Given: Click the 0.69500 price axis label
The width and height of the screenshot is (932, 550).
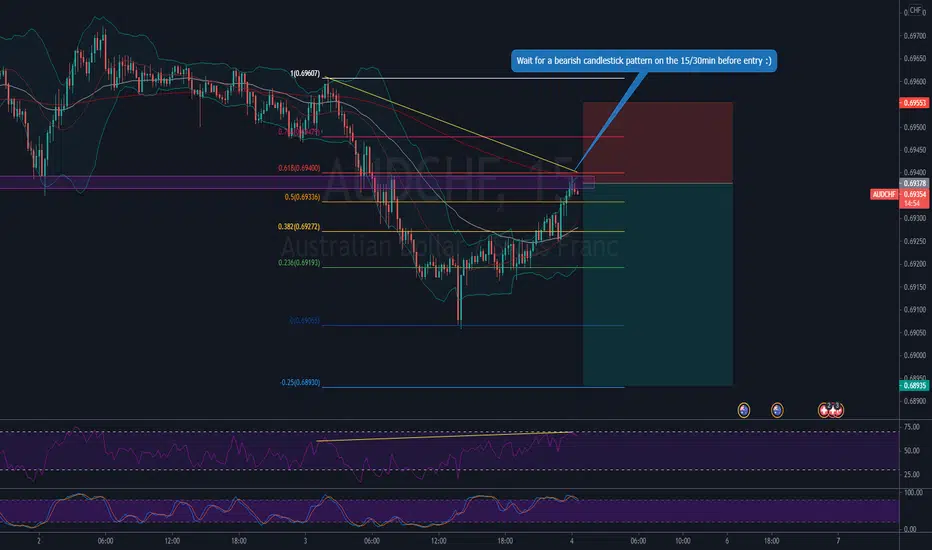Looking at the screenshot, I should click(x=914, y=127).
